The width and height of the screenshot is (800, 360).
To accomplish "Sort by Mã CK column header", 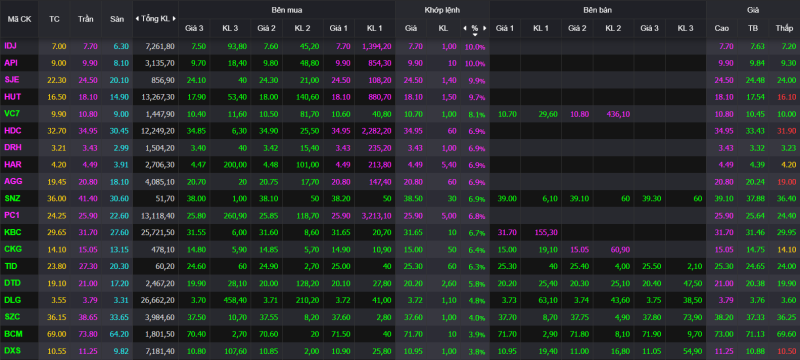I will click(x=19, y=19).
